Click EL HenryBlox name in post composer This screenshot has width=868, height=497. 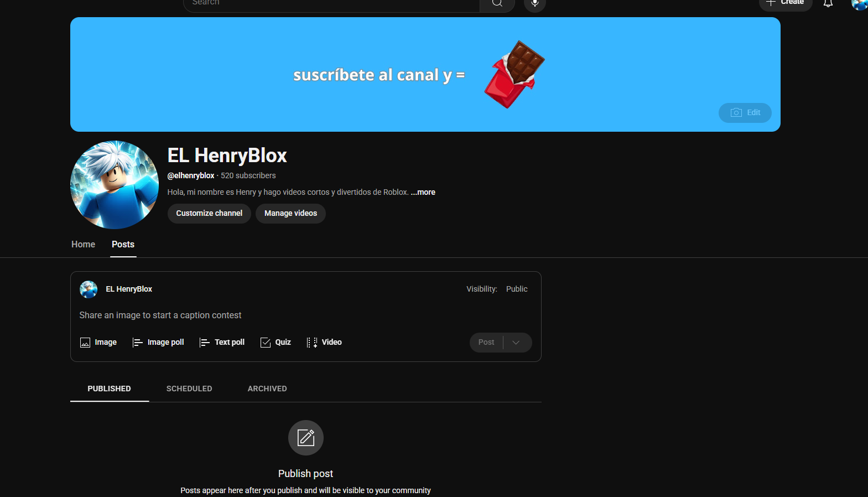pos(129,289)
